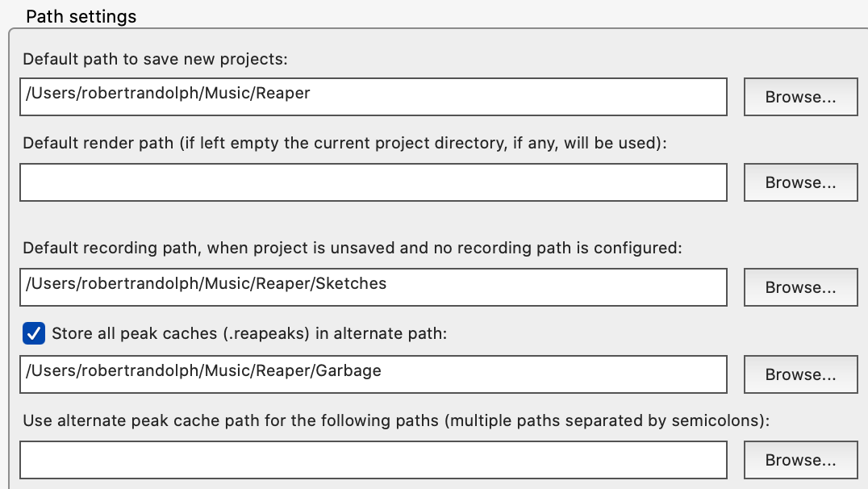Click the 'Default recording path' label text
868x489 pixels.
coord(353,248)
